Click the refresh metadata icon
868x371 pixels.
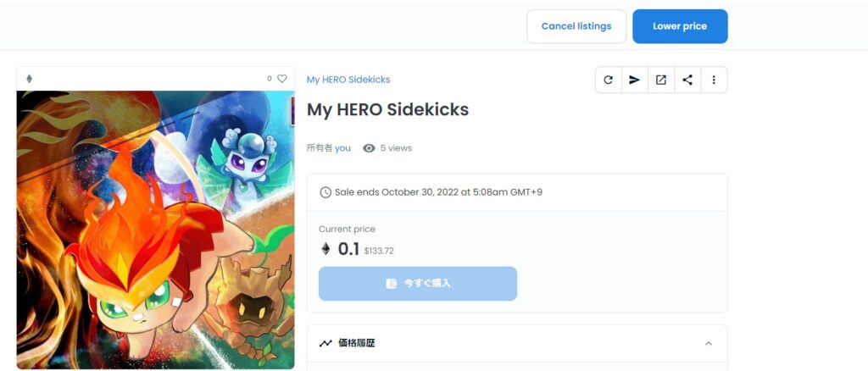[609, 80]
